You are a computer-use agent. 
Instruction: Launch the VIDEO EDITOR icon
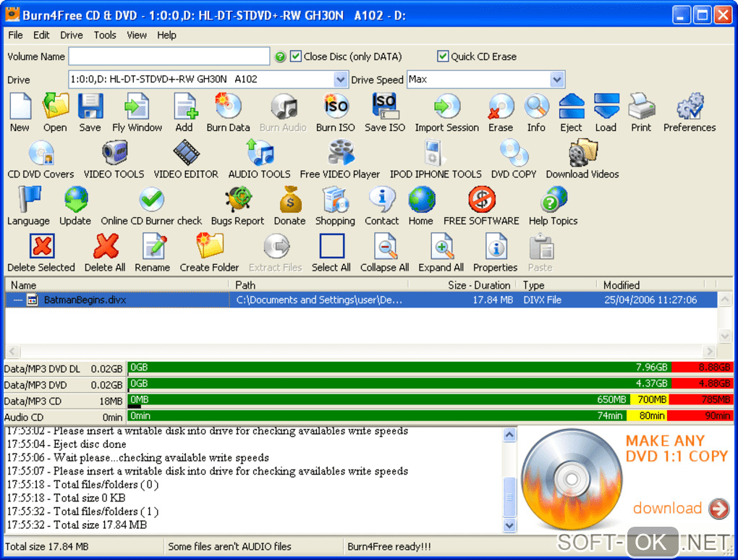(186, 154)
